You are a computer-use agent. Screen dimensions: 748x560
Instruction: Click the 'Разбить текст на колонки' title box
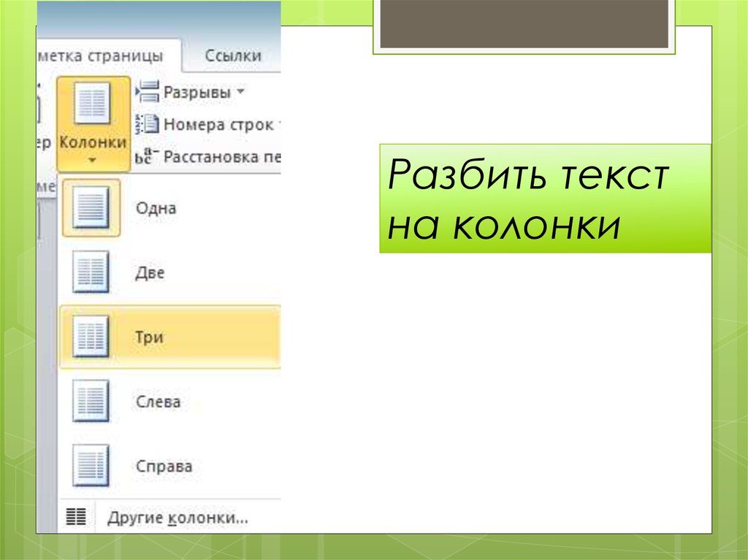pos(545,199)
